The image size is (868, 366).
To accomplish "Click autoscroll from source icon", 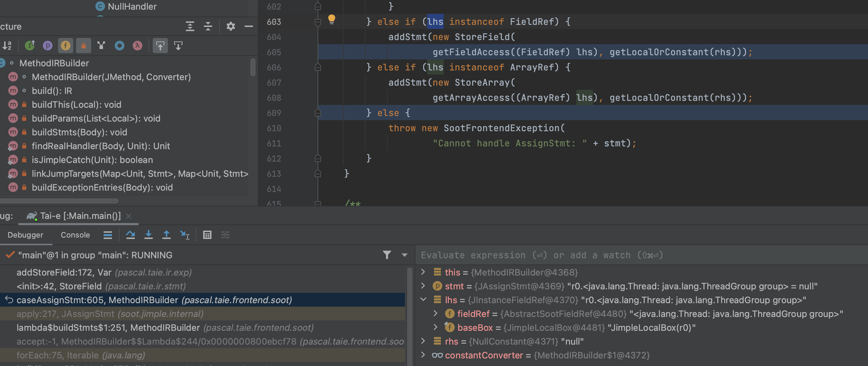I will tap(178, 46).
